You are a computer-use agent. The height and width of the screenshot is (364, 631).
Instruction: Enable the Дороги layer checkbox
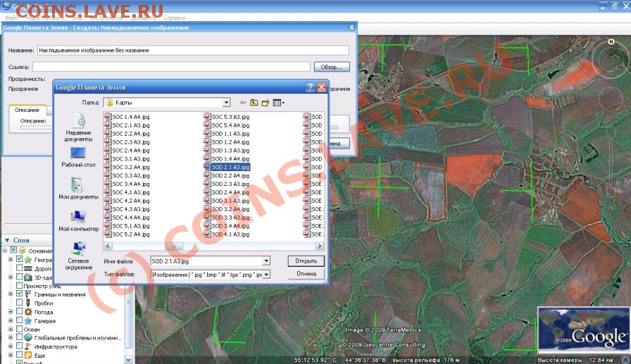[x=19, y=268]
